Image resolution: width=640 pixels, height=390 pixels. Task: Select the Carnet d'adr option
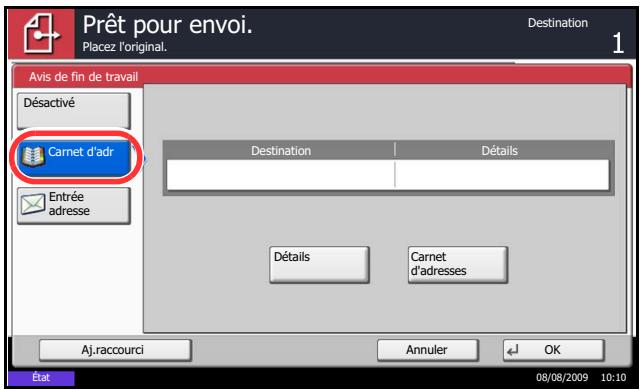click(74, 158)
